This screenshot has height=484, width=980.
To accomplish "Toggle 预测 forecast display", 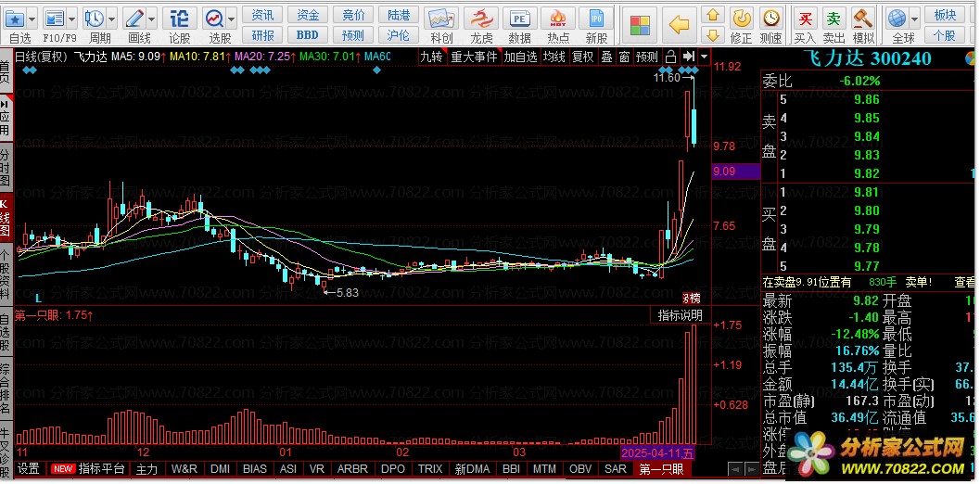I will click(647, 57).
